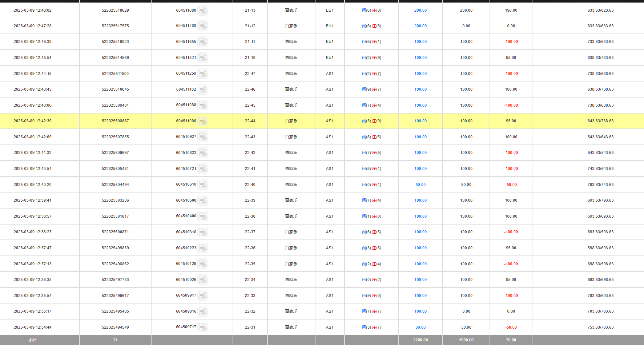Click replay icon beside round 604511655
The width and height of the screenshot is (644, 345).
203,42
